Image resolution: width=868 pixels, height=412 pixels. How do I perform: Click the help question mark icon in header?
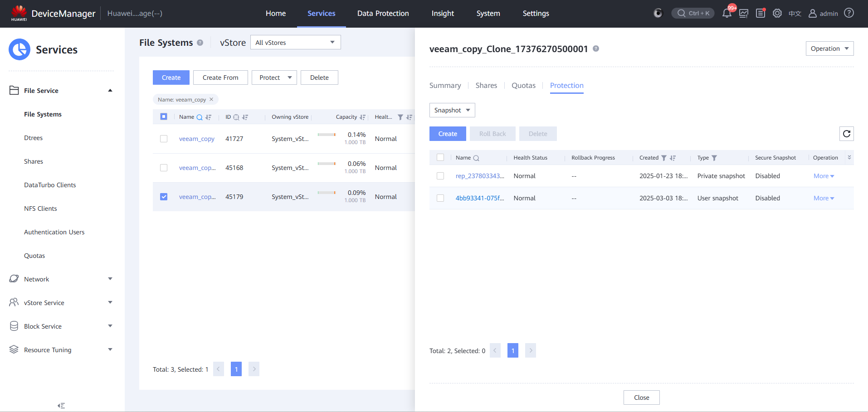(849, 13)
